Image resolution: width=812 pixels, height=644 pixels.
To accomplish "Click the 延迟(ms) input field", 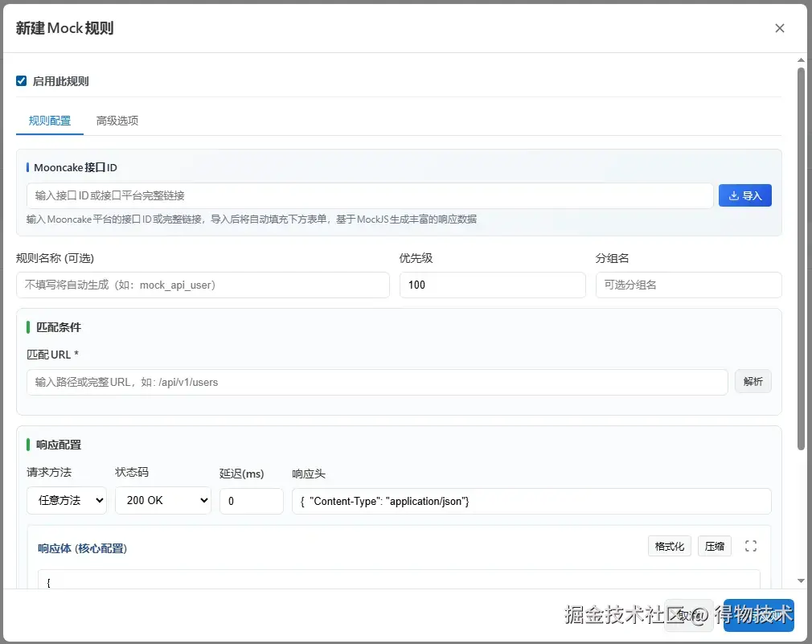I will (251, 501).
